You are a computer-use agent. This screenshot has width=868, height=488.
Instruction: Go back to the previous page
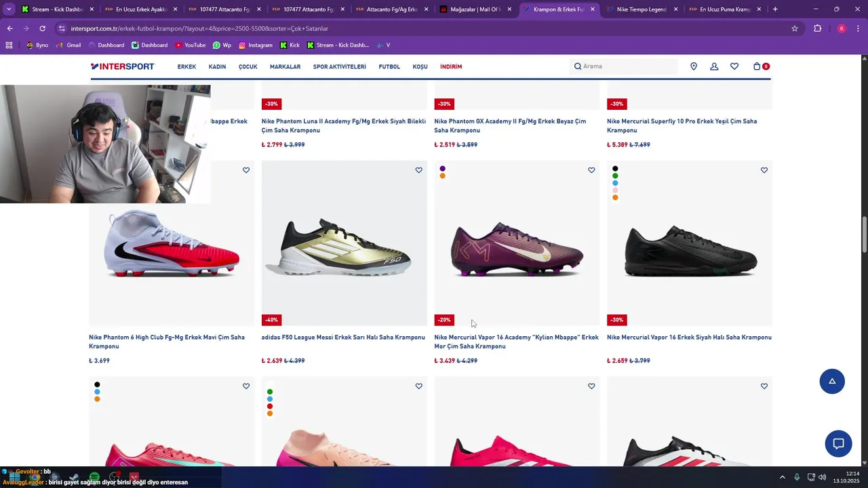pyautogui.click(x=9, y=28)
